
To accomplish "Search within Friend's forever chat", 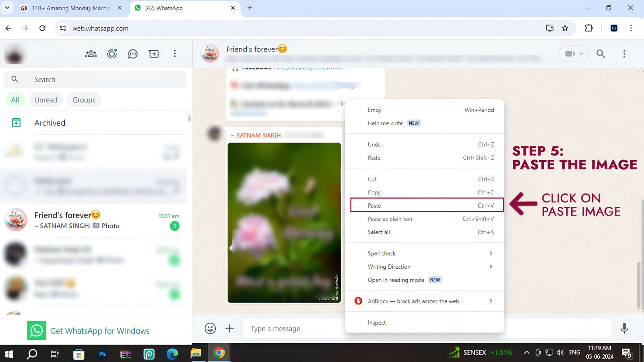I will tap(601, 53).
